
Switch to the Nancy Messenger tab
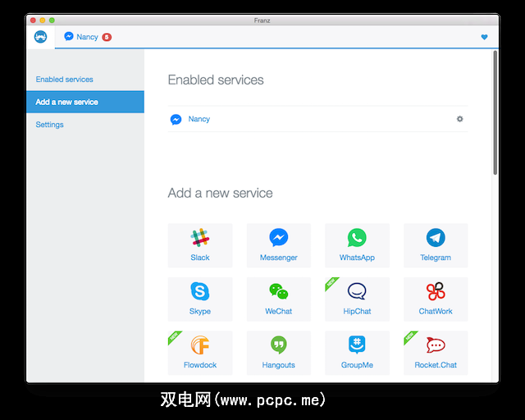(x=87, y=37)
